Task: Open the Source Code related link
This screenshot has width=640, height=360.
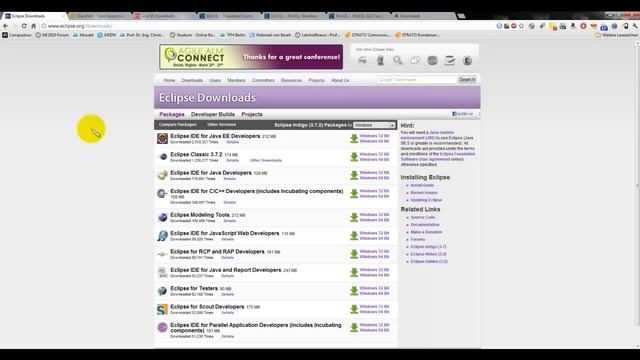Action: 423,218
